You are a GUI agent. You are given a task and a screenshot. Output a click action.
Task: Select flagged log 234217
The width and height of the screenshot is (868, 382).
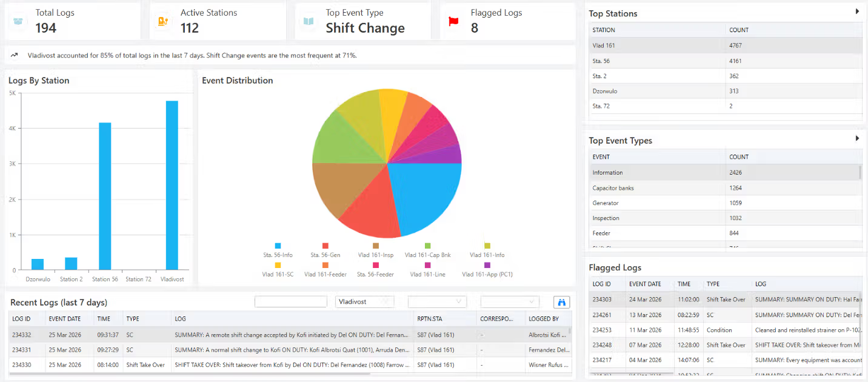(725, 360)
